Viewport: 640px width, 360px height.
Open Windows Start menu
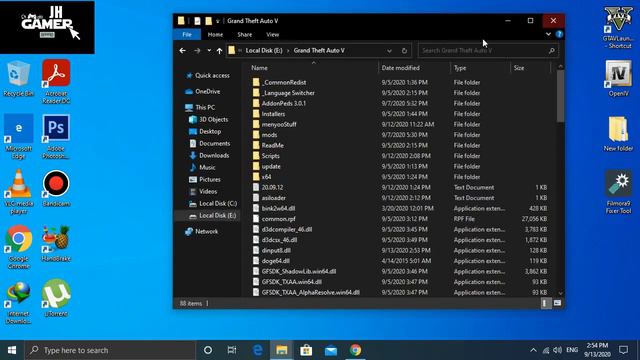click(x=12, y=350)
